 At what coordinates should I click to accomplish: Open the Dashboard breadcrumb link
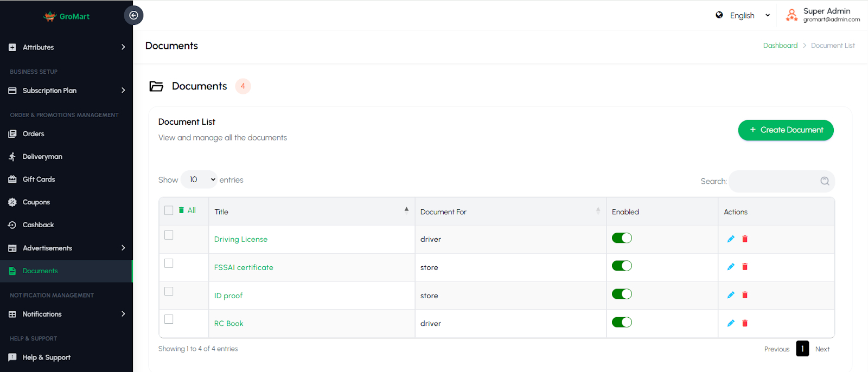tap(780, 46)
